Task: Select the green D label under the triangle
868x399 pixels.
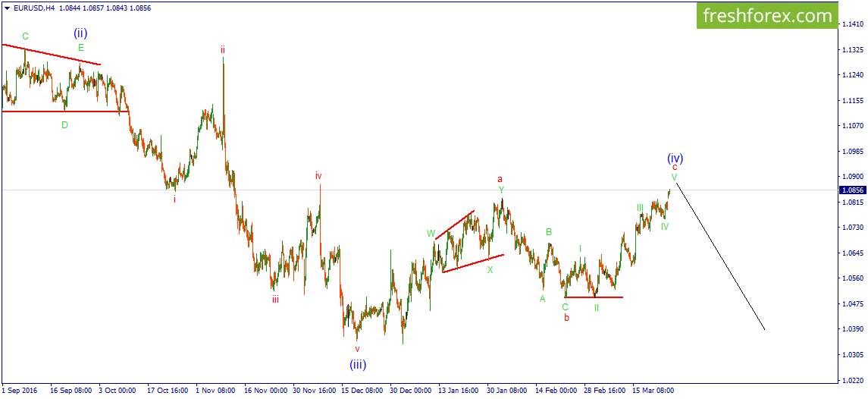Action: 64,125
